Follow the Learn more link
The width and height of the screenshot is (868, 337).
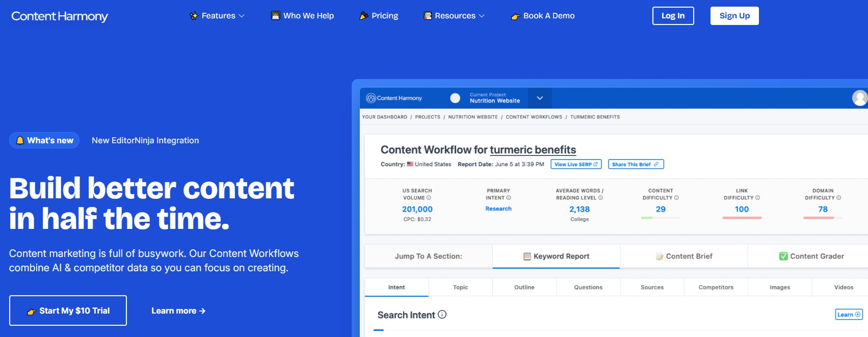click(x=178, y=310)
